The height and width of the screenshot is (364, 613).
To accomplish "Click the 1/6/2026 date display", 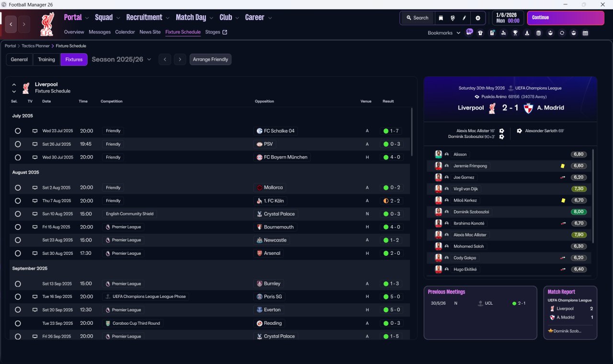I will pyautogui.click(x=508, y=18).
